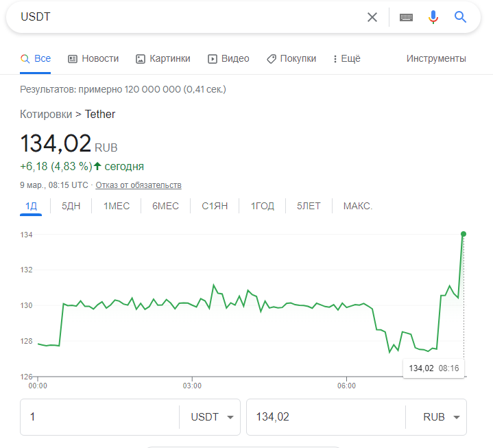Open the on-screen keyboard icon
The image size is (493, 448).
(406, 17)
